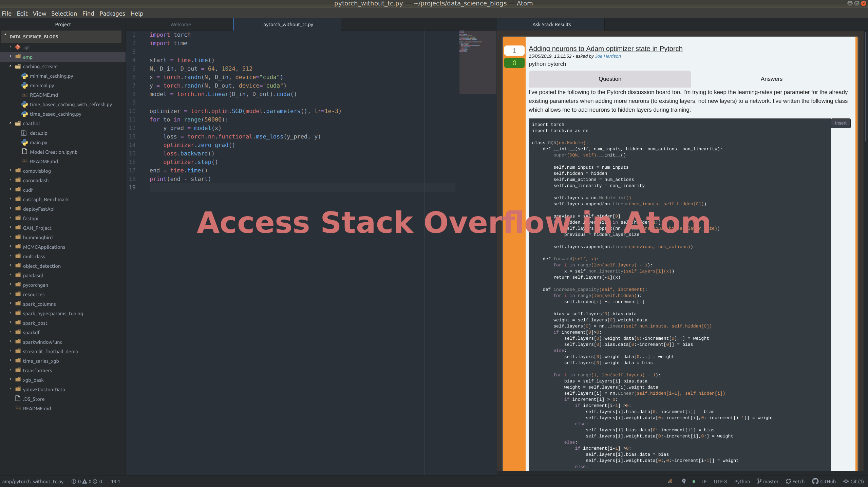
Task: Click the linter warnings triangle icon
Action: [x=84, y=482]
